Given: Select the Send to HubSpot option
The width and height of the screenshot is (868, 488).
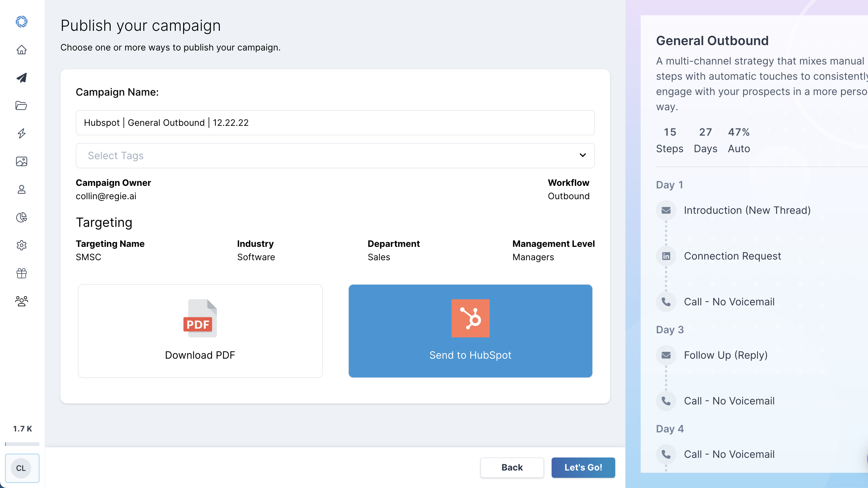Looking at the screenshot, I should point(470,331).
